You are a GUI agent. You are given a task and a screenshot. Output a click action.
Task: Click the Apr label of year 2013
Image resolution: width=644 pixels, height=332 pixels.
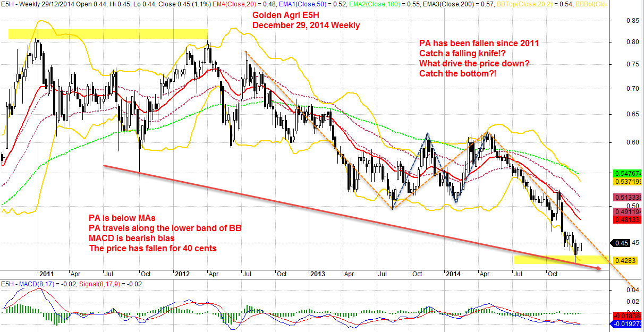coord(349,274)
